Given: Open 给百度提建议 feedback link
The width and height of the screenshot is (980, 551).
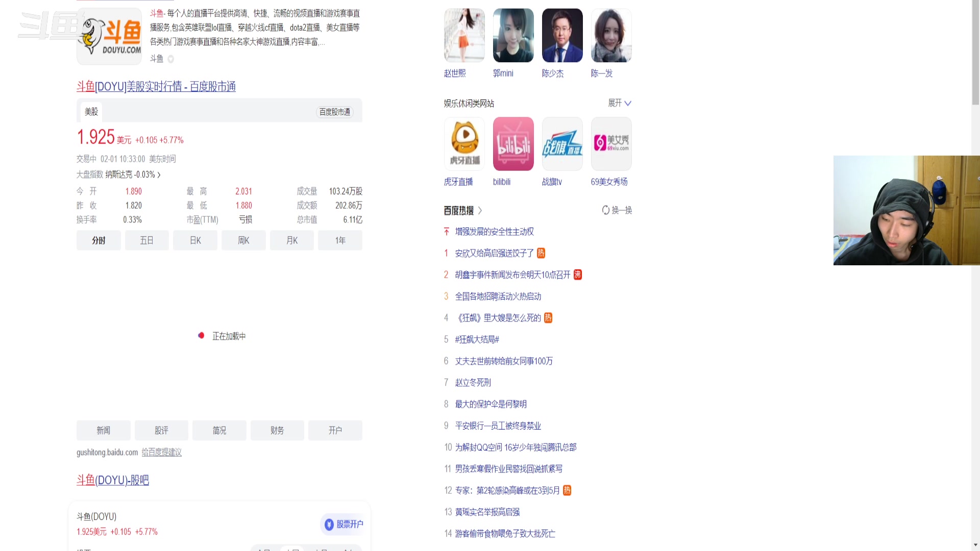Looking at the screenshot, I should [x=161, y=453].
